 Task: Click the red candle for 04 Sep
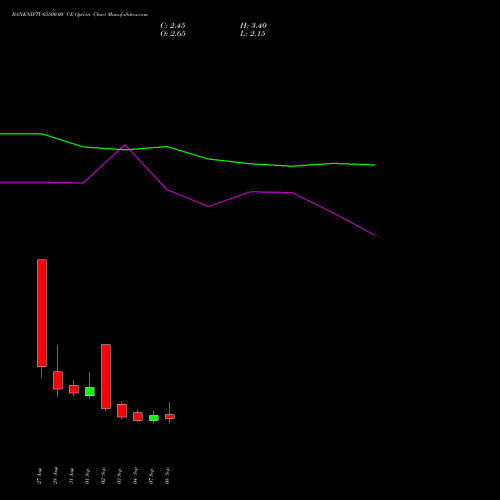(x=138, y=416)
